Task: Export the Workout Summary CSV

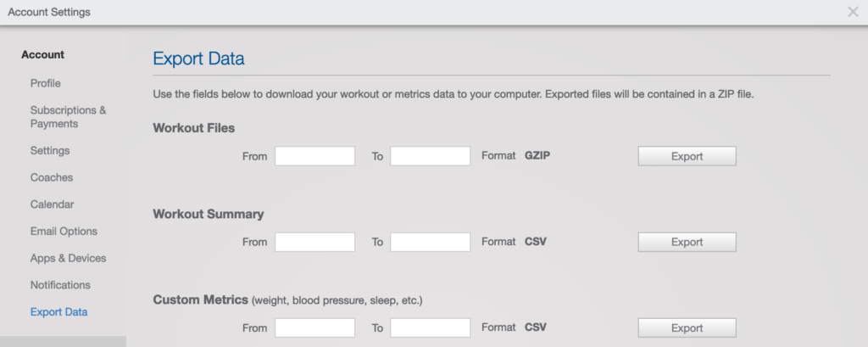Action: [687, 243]
